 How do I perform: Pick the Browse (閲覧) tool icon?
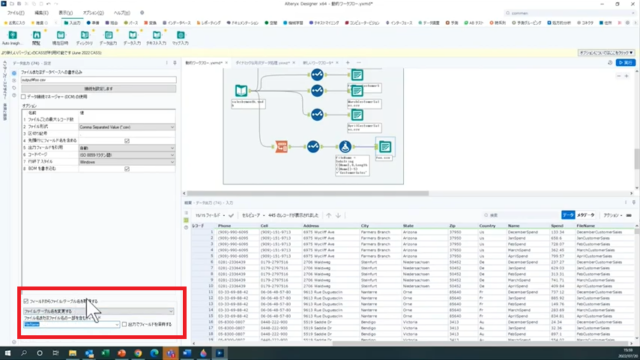pyautogui.click(x=36, y=35)
